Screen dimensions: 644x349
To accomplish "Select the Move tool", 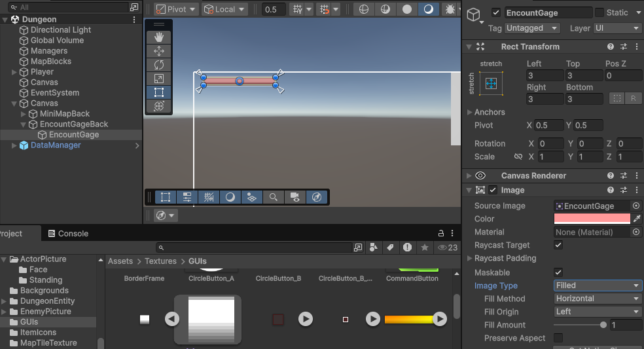I will click(158, 51).
